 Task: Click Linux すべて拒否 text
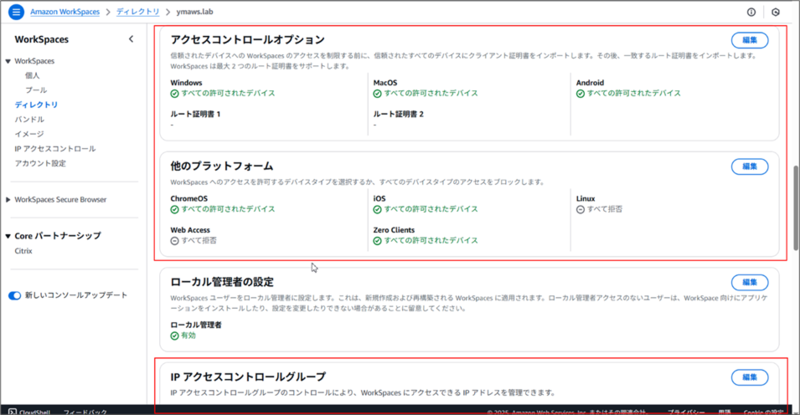click(x=605, y=209)
